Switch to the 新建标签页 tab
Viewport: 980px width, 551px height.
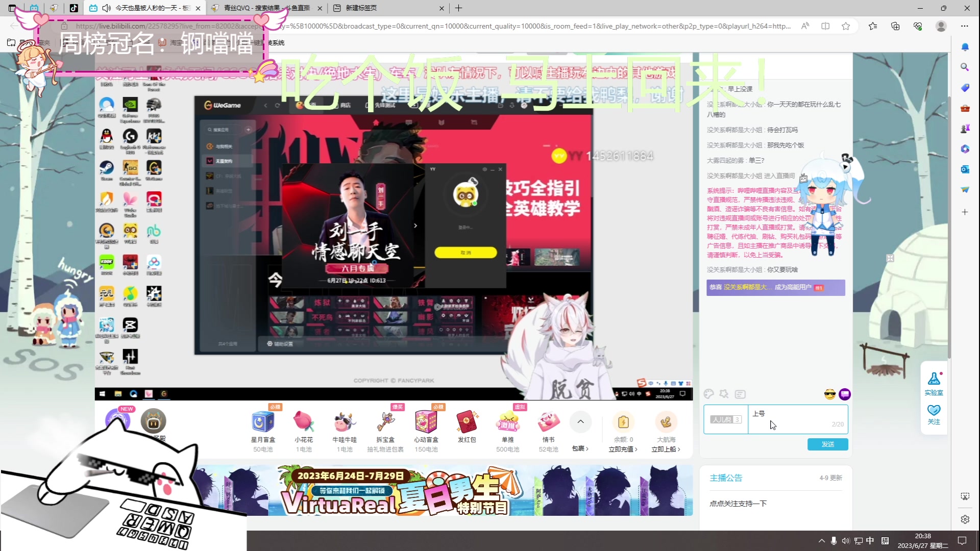[389, 8]
